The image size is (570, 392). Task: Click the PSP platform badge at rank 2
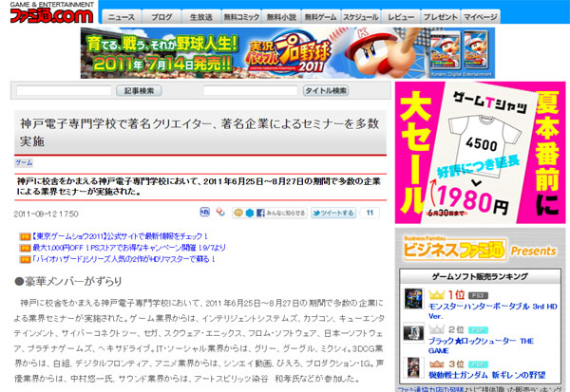(478, 330)
